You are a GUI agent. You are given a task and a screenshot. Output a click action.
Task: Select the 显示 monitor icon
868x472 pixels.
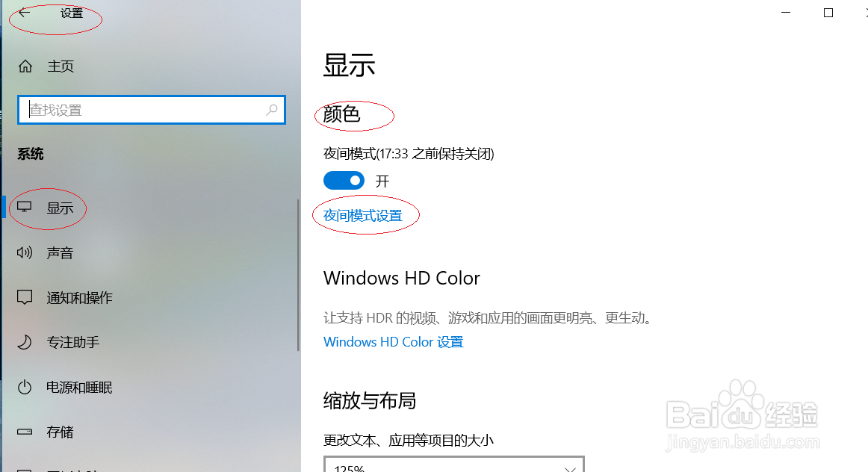point(25,208)
